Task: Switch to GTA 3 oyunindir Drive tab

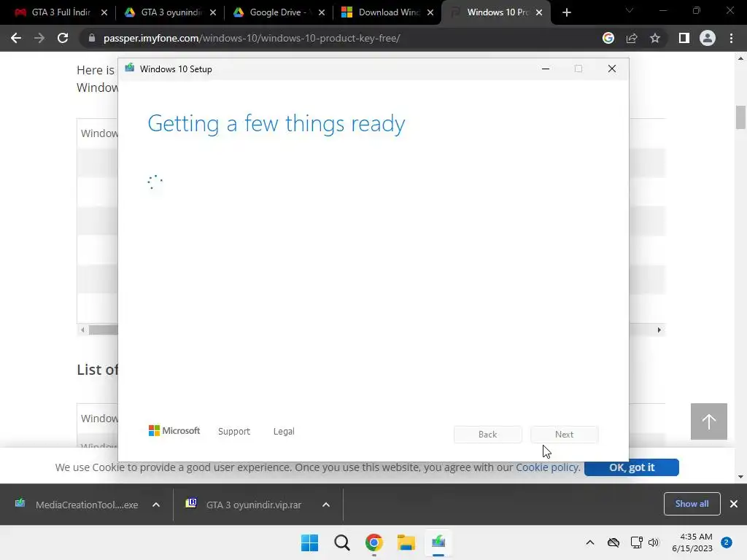Action: pyautogui.click(x=169, y=12)
